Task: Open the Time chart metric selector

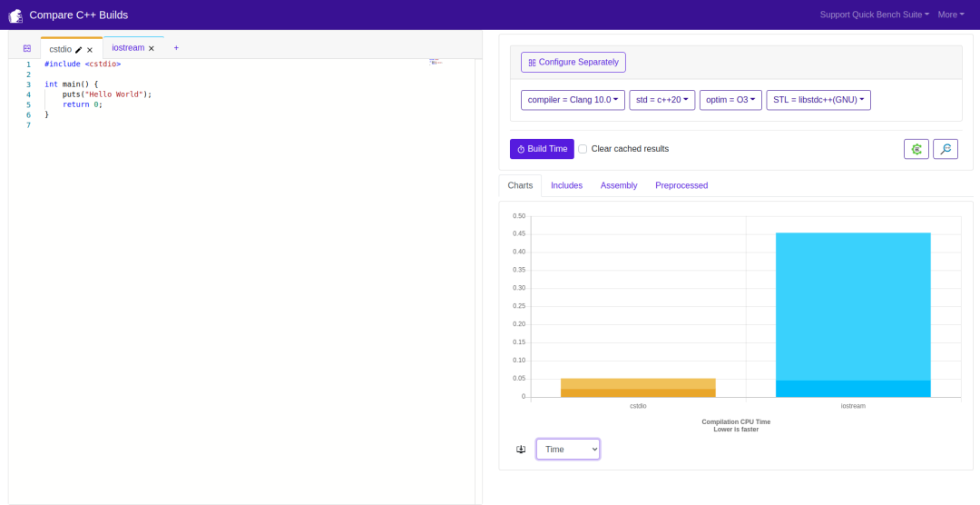Action: 567,450
